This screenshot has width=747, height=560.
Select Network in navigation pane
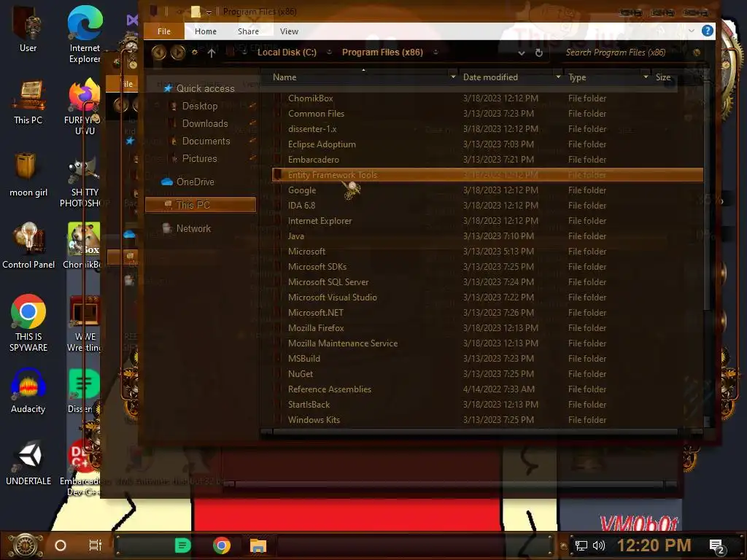click(x=193, y=228)
